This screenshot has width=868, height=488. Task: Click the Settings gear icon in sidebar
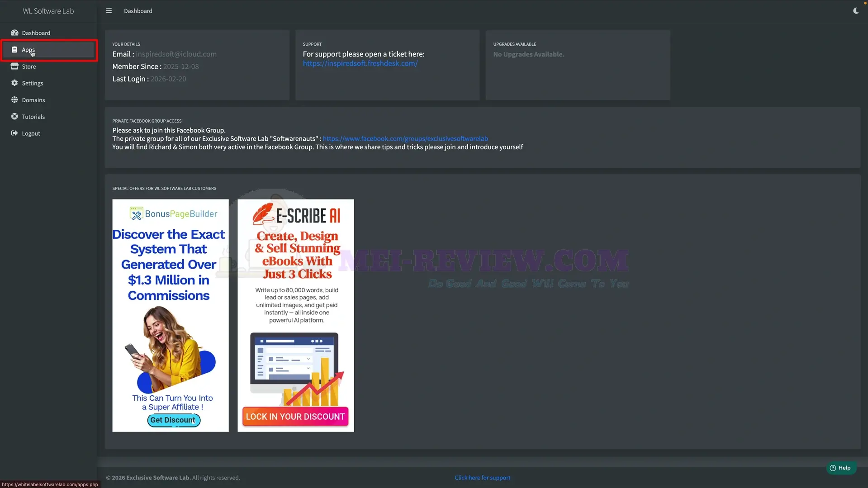pyautogui.click(x=14, y=83)
